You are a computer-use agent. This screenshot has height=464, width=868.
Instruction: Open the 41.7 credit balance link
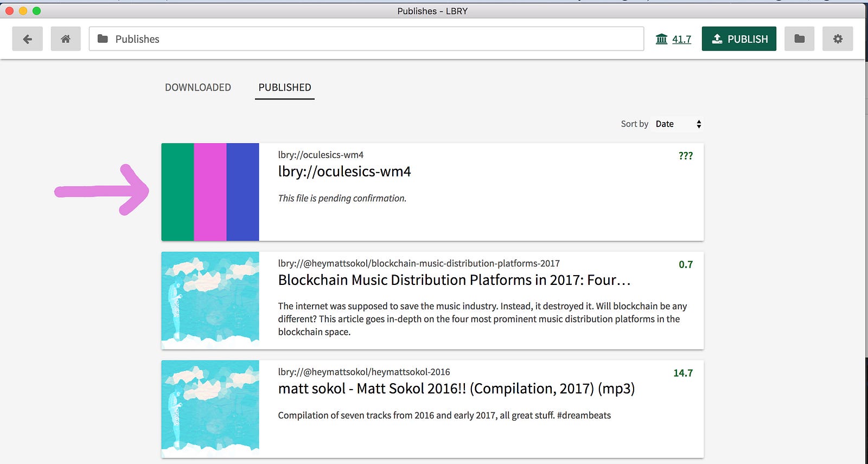(681, 39)
